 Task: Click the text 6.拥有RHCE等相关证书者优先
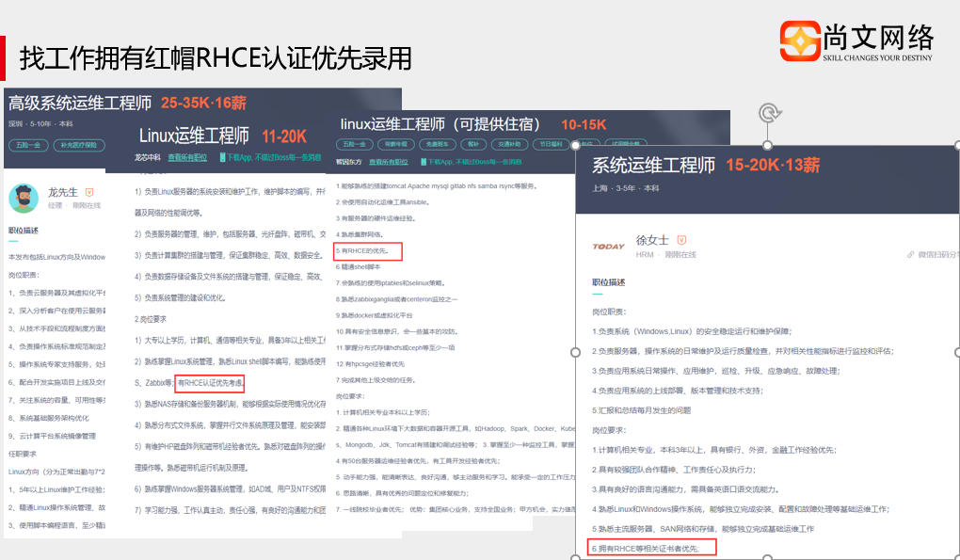click(646, 549)
